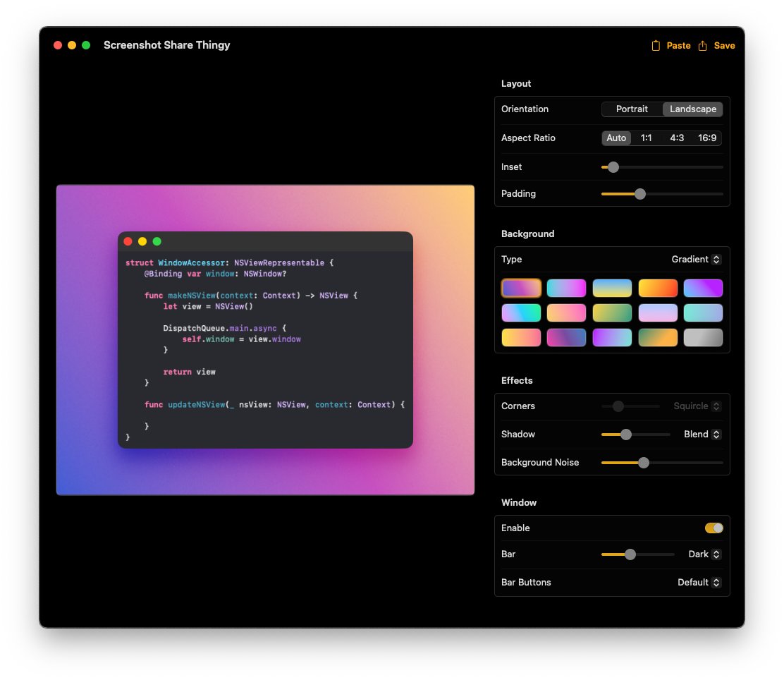Click the Background section heading
The image size is (784, 680).
click(527, 234)
